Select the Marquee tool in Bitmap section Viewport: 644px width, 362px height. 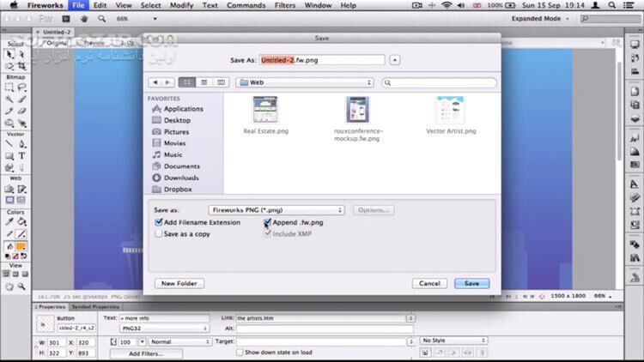pos(9,87)
